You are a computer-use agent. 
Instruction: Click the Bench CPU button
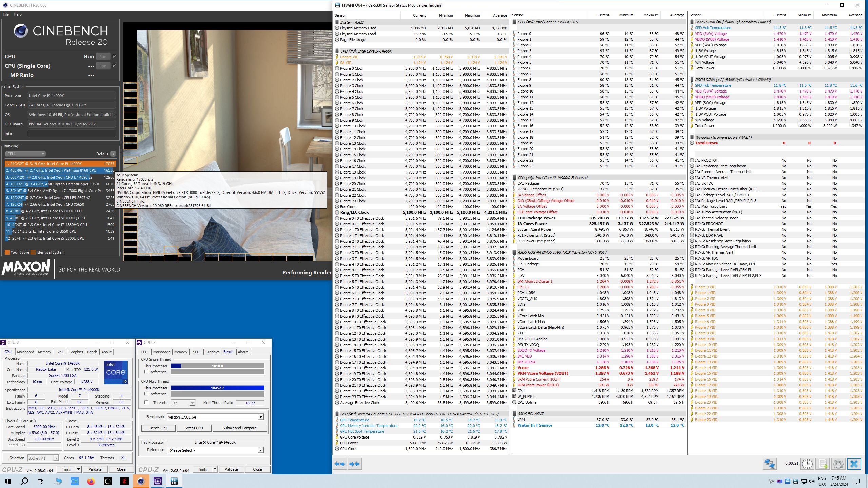[158, 428]
